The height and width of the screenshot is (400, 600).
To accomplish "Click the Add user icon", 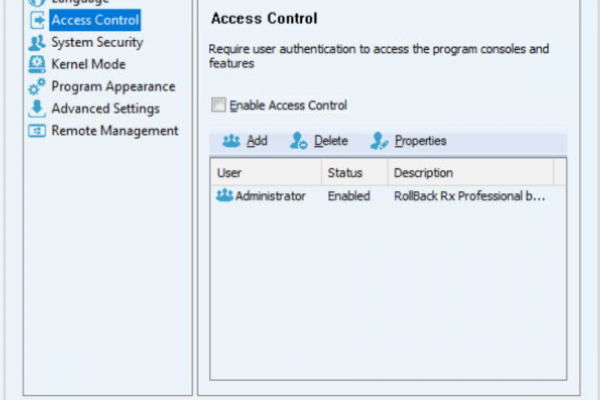I will (231, 141).
